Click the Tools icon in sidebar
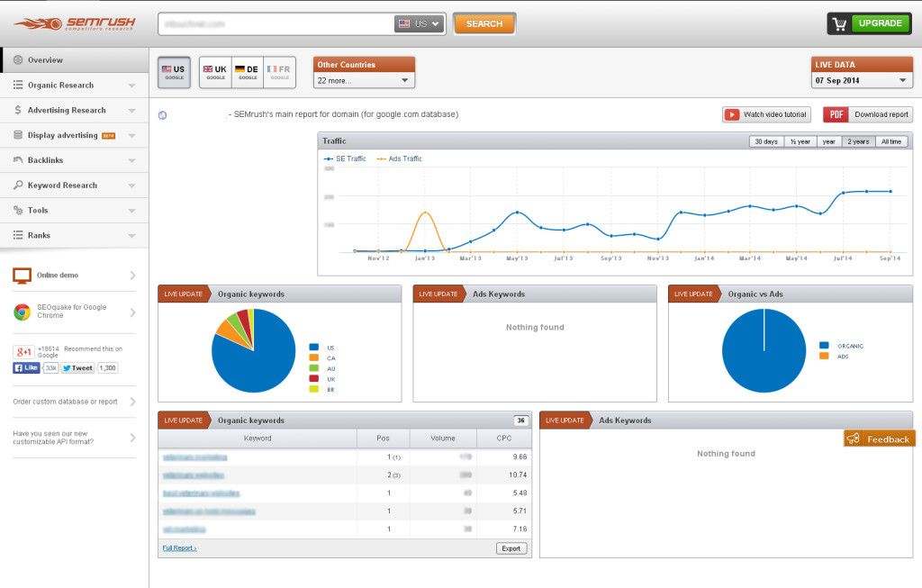This screenshot has width=922, height=588. pos(18,210)
